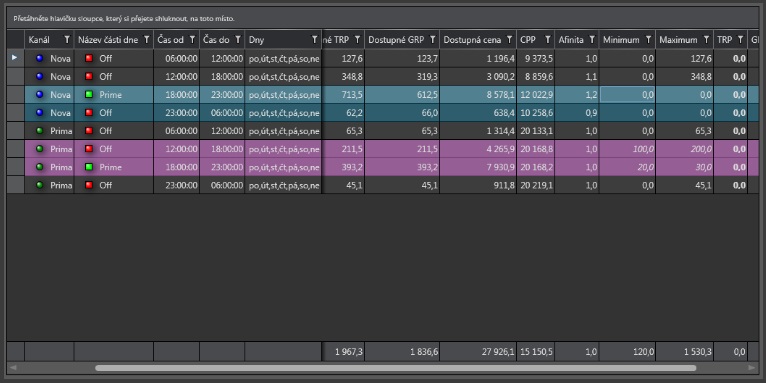Open the filter funnel on the Dny column

tap(315, 40)
